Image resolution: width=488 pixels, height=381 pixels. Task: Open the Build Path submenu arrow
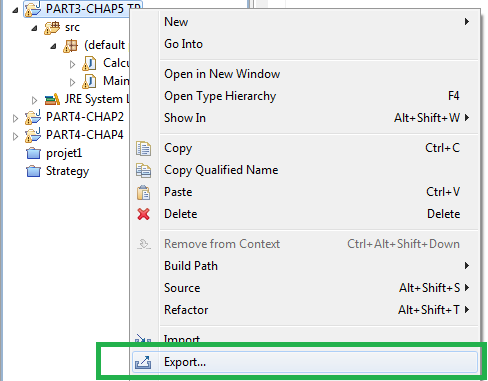pyautogui.click(x=467, y=266)
